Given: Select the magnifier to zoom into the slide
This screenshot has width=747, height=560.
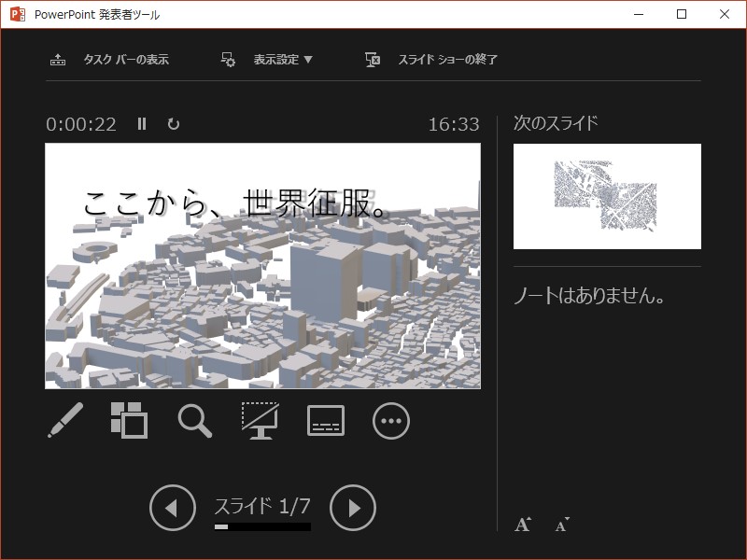Looking at the screenshot, I should click(195, 420).
